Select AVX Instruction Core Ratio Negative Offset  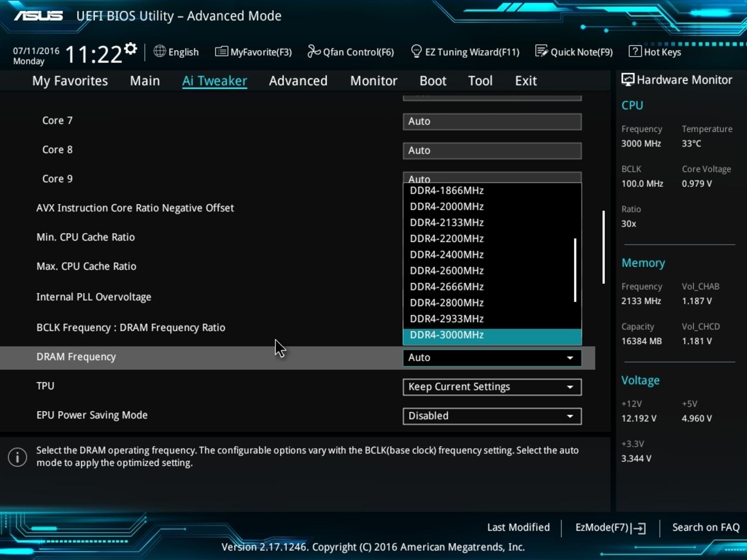[x=135, y=208]
